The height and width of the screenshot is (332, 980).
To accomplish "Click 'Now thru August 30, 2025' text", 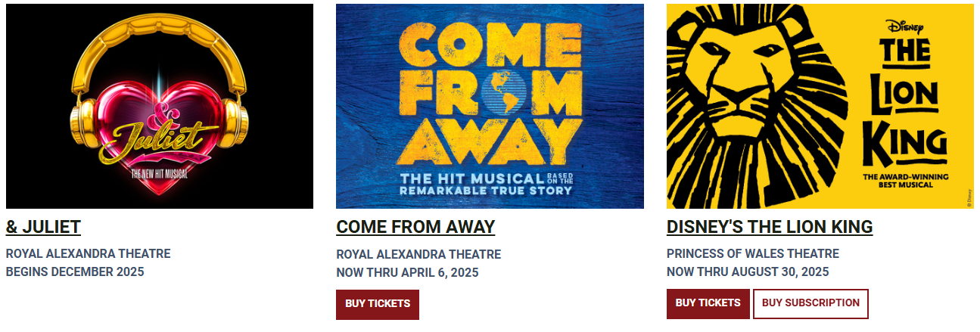I will pyautogui.click(x=748, y=272).
